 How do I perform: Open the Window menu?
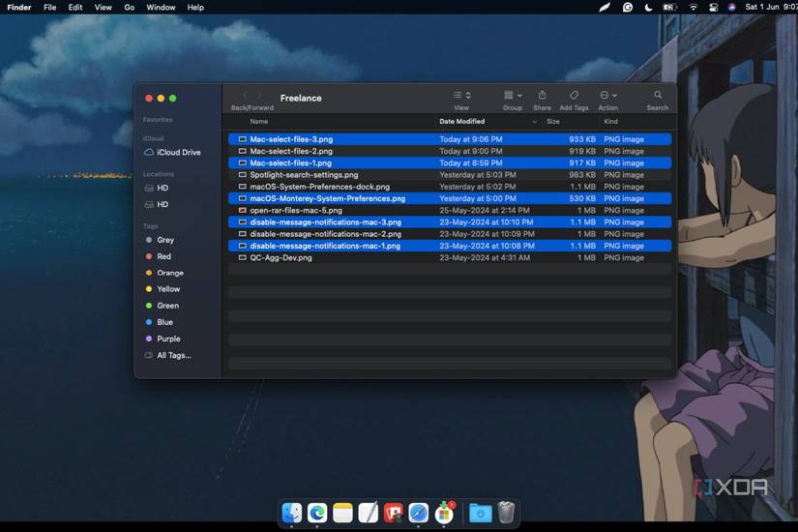[x=161, y=7]
